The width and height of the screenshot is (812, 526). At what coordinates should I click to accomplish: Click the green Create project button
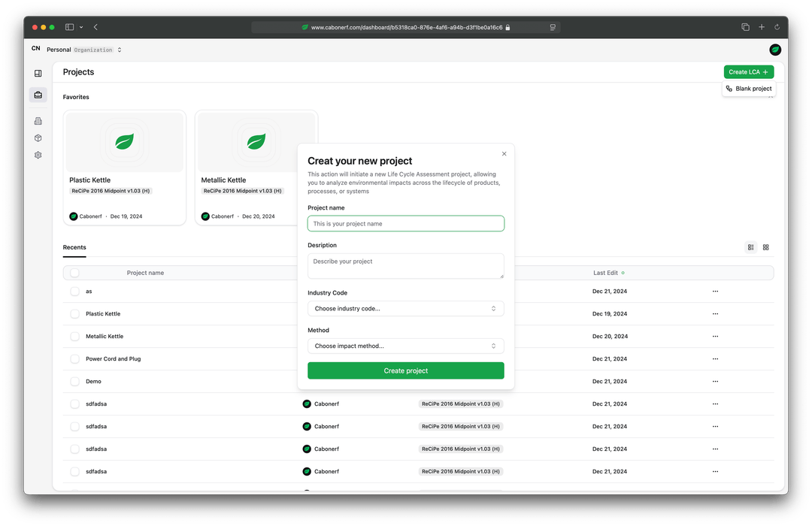(405, 370)
